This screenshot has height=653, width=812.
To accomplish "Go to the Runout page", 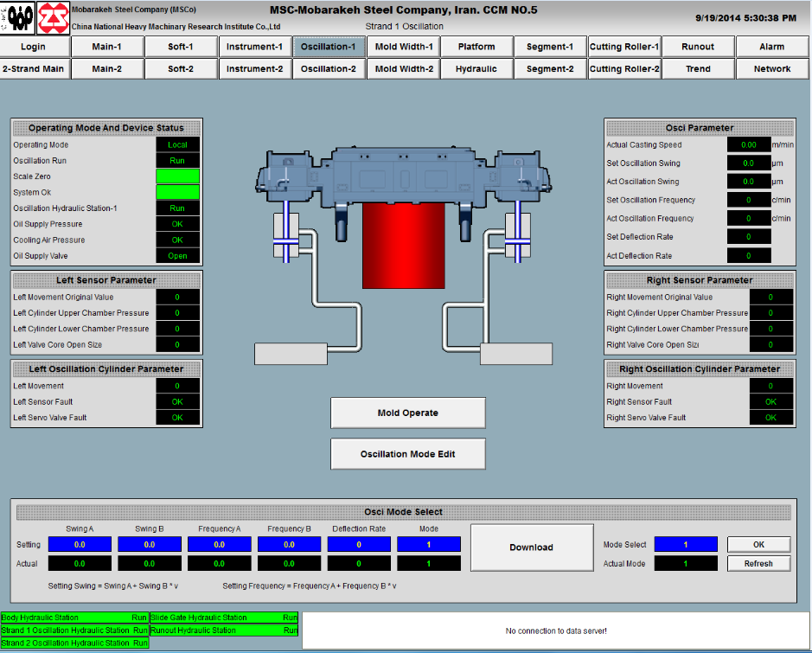I will tap(698, 47).
